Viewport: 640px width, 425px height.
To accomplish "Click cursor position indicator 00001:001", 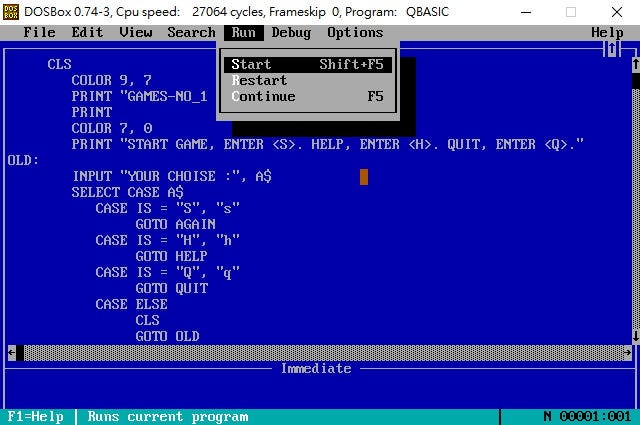I will coord(595,416).
